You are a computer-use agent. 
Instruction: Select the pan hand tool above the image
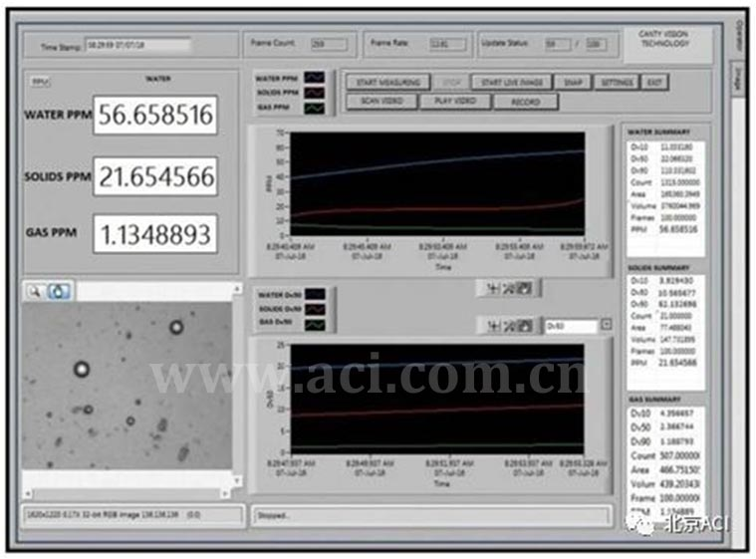[59, 292]
